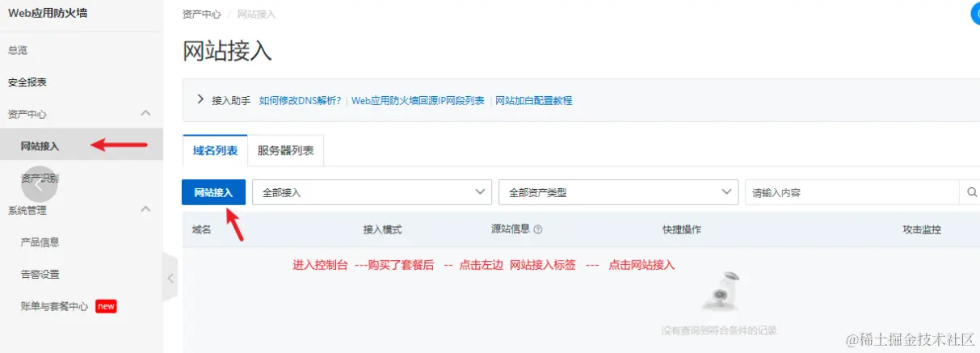
Task: Switch to the 域名列表 tab
Action: (215, 150)
